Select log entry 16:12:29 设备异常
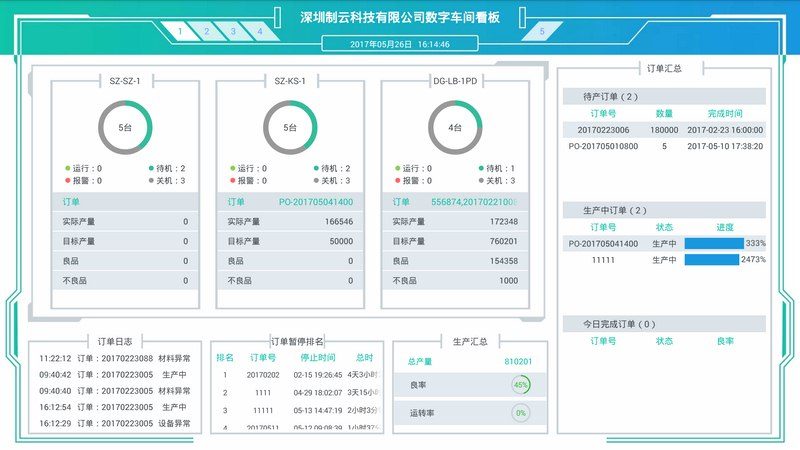The image size is (800, 450). [115, 423]
